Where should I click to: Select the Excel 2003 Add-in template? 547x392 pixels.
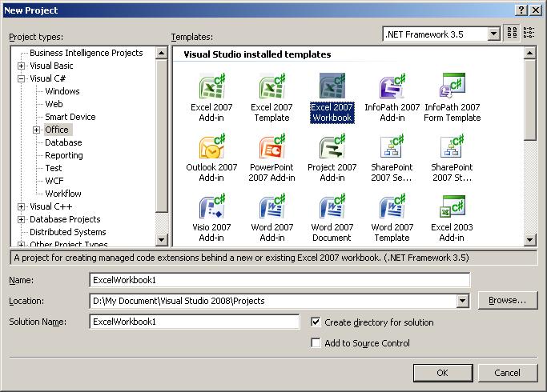(452, 218)
